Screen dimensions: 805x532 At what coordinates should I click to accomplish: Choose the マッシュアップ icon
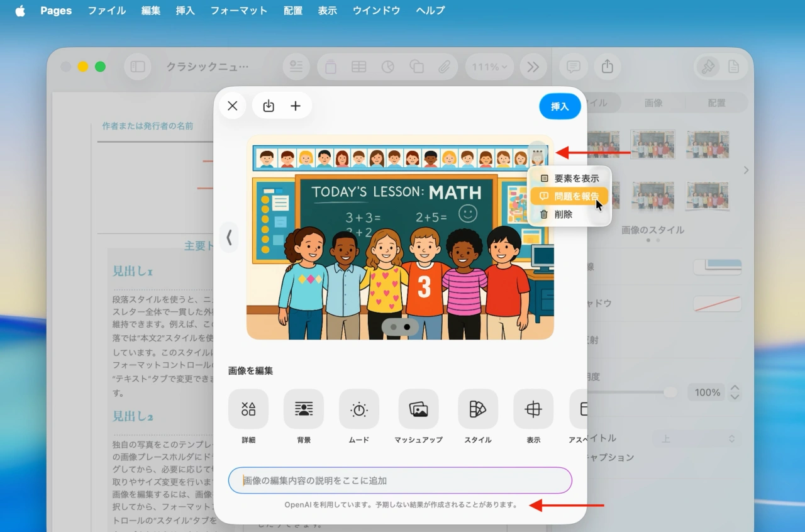pyautogui.click(x=418, y=409)
